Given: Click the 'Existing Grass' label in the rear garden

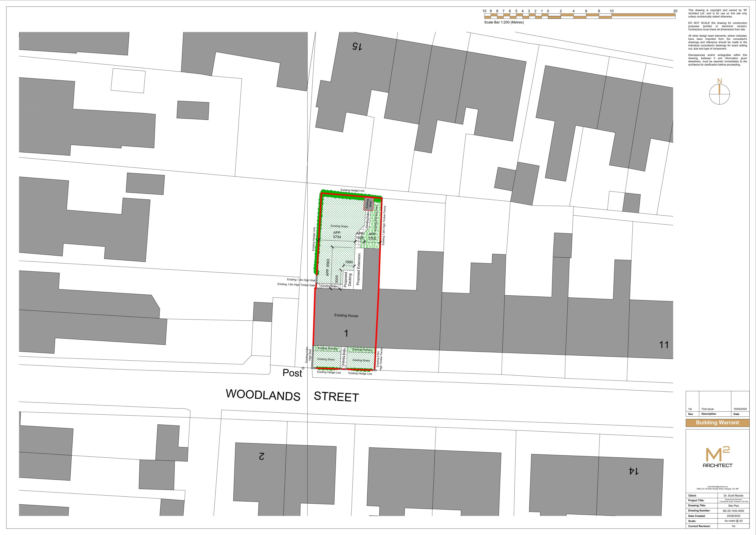Looking at the screenshot, I should (x=339, y=226).
